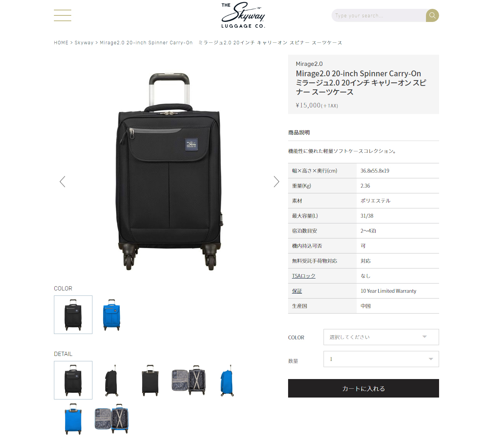Image resolution: width=493 pixels, height=448 pixels.
Task: Focus the search input field
Action: click(379, 15)
